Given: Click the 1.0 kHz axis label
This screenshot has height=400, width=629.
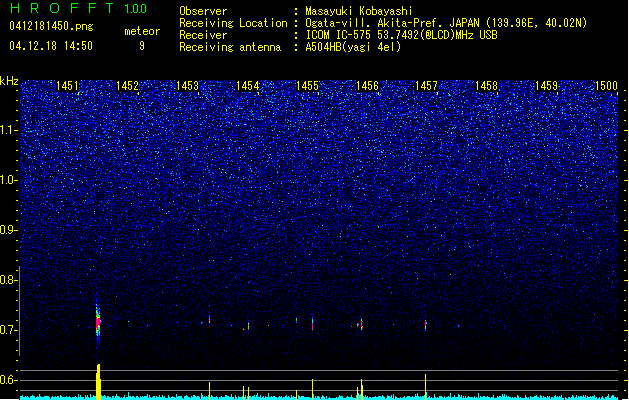Looking at the screenshot, I should coord(9,180).
